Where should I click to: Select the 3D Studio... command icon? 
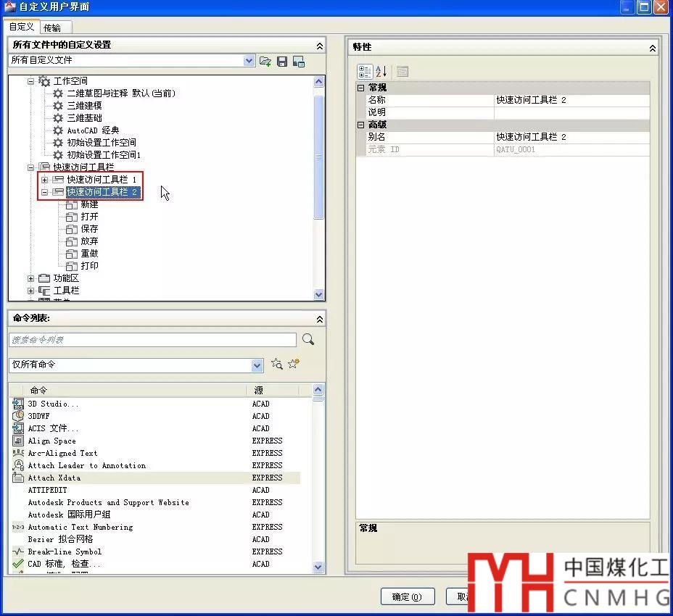[18, 404]
